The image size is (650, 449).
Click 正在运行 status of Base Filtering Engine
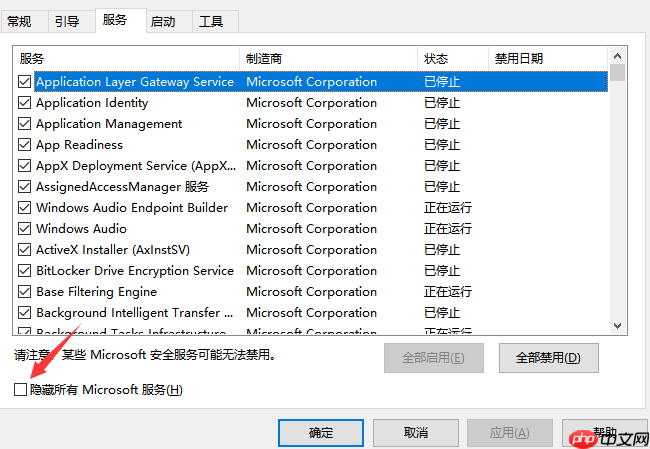(x=448, y=292)
